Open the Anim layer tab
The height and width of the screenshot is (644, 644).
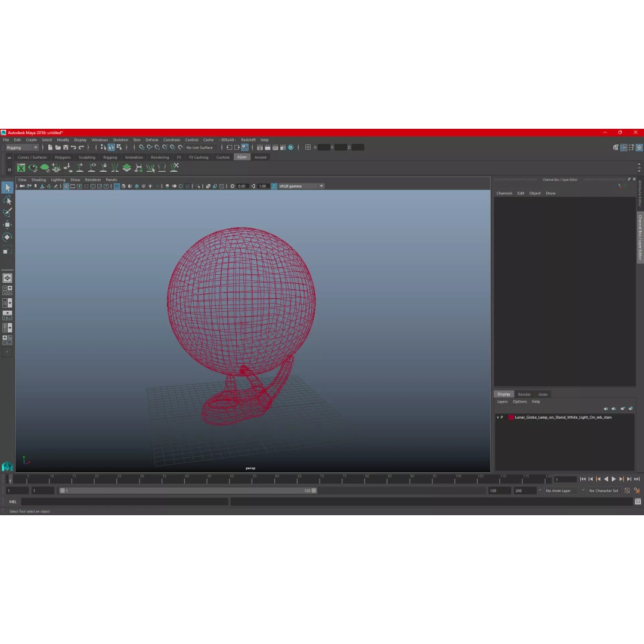[543, 394]
